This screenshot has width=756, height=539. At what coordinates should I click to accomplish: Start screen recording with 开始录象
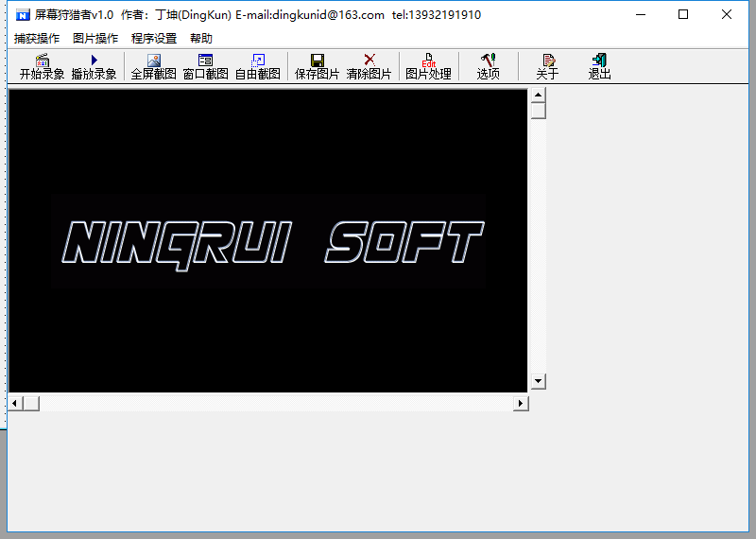click(42, 66)
